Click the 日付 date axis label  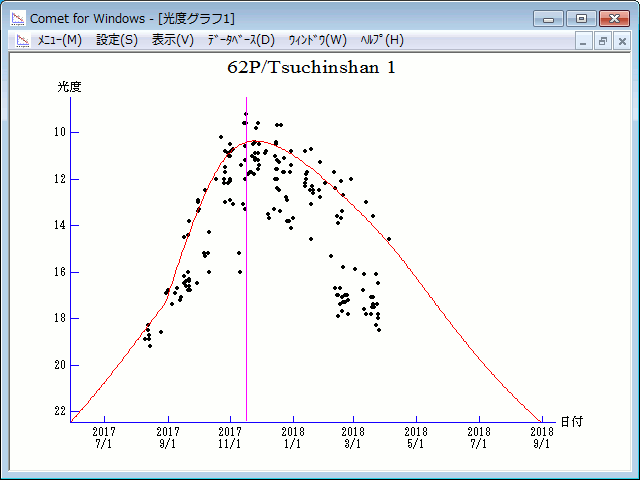click(x=571, y=422)
